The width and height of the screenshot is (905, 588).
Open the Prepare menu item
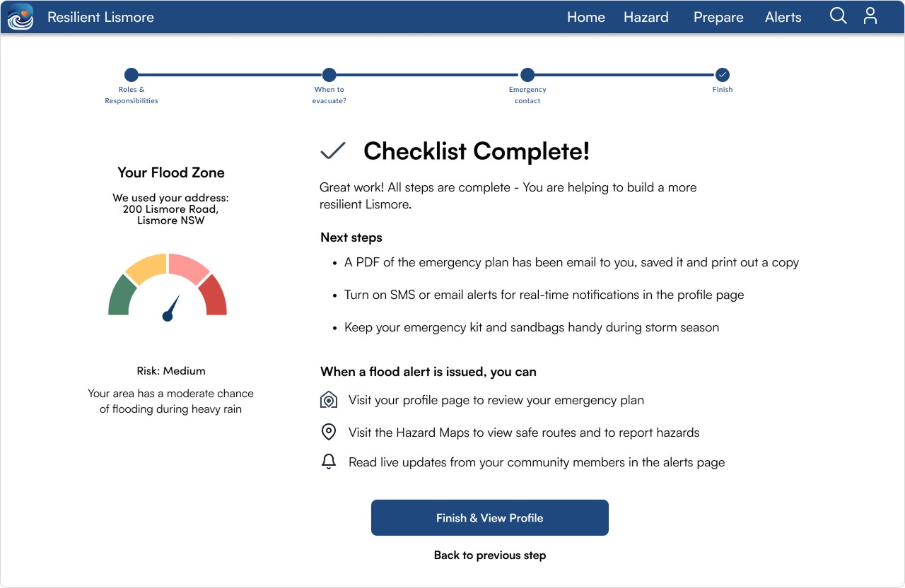718,17
